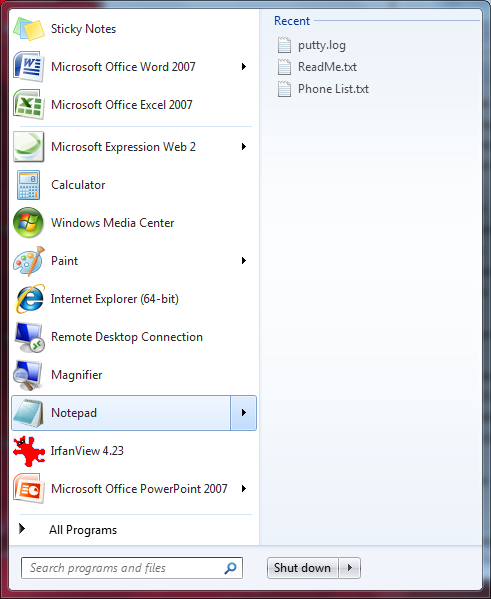Expand Word 2007 jump list arrow
The image size is (491, 599).
[244, 67]
